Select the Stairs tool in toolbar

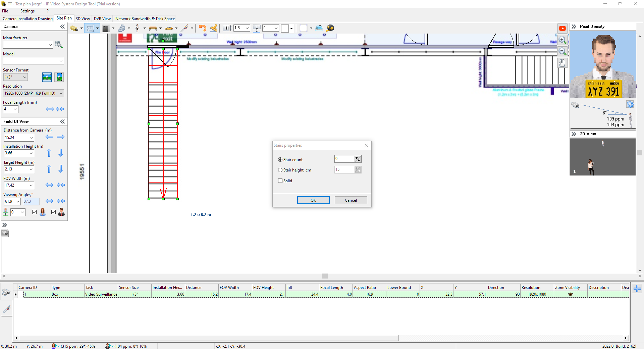121,29
